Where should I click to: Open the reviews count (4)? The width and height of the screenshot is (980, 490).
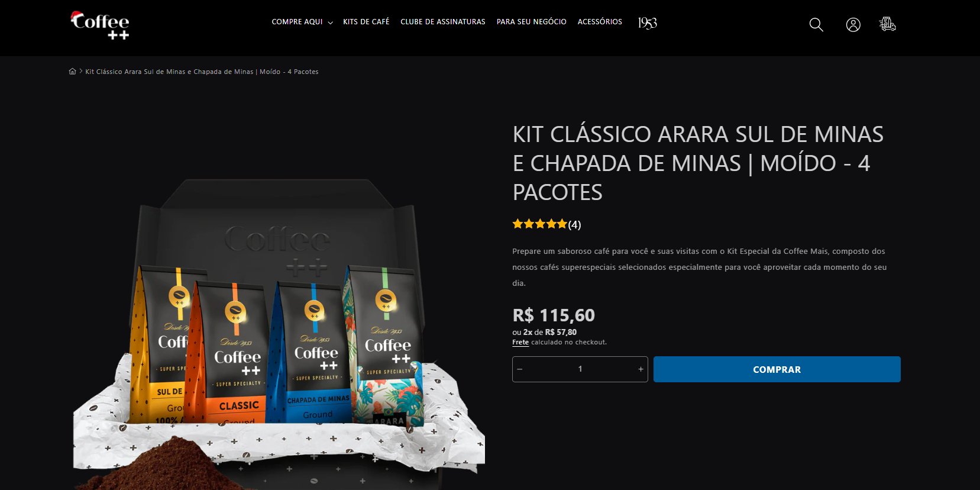tap(574, 224)
